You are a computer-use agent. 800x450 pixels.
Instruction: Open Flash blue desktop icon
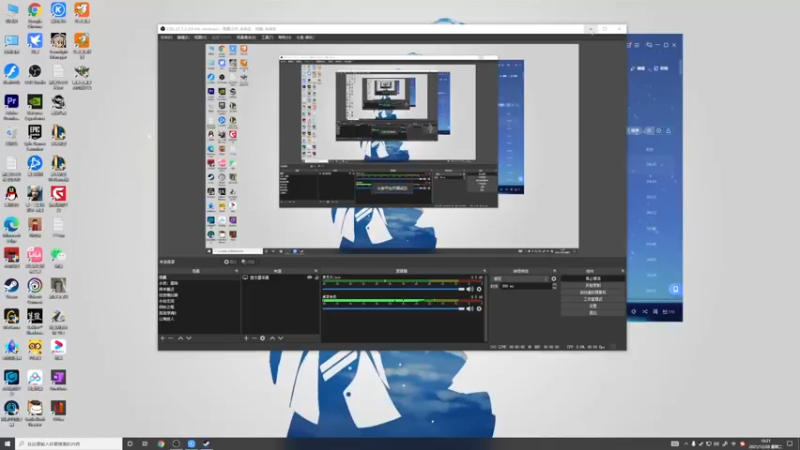pos(11,74)
